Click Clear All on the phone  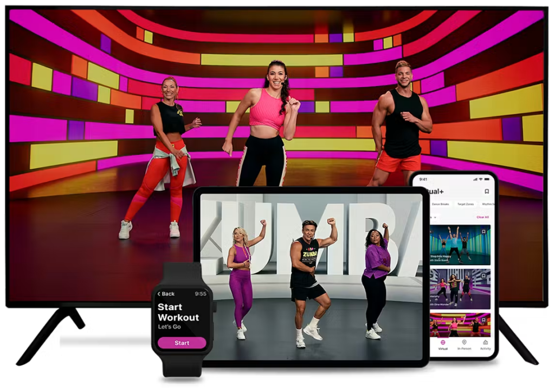[483, 217]
